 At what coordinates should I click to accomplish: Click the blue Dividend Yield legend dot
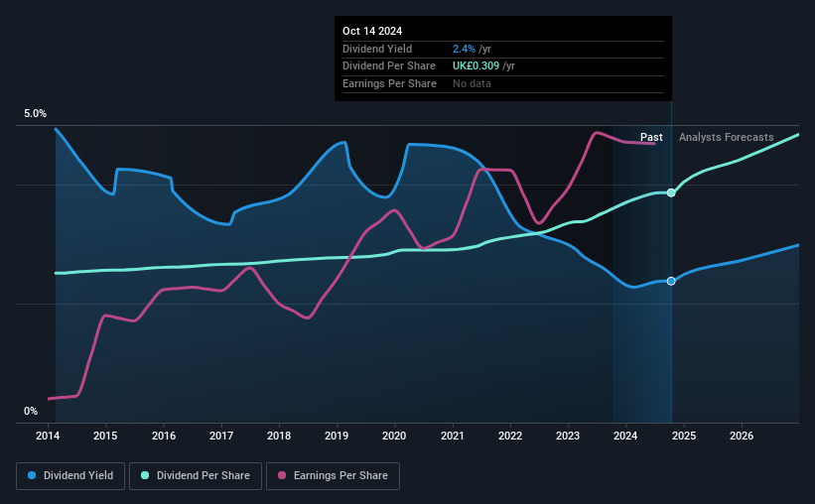32,475
